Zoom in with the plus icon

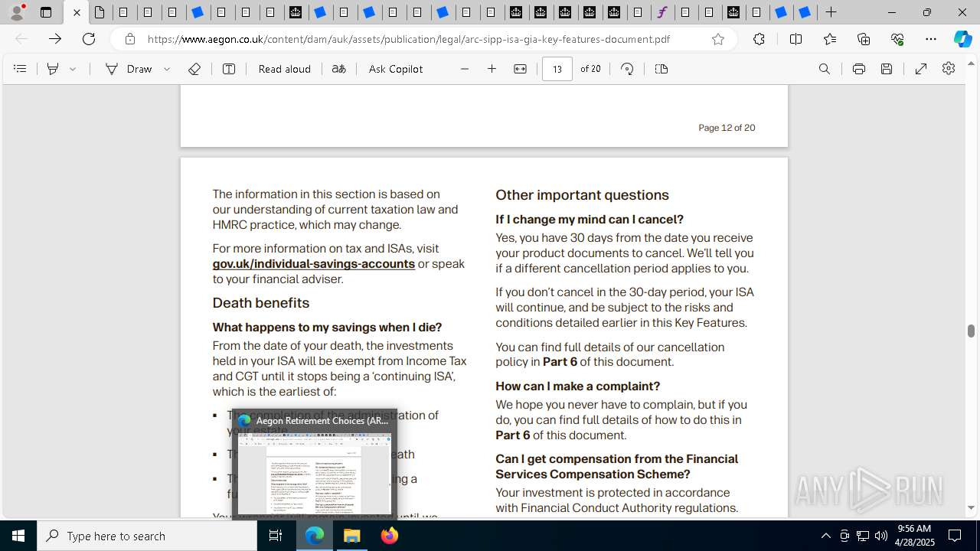[x=492, y=69]
